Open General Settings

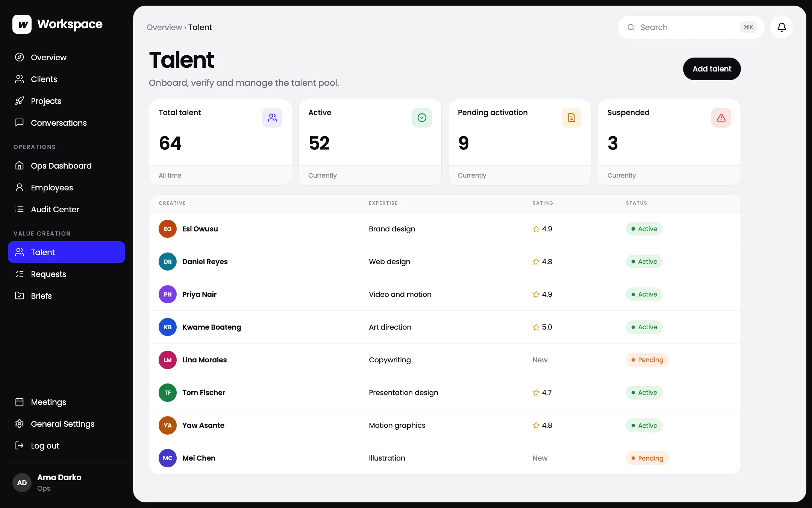[x=67, y=424]
